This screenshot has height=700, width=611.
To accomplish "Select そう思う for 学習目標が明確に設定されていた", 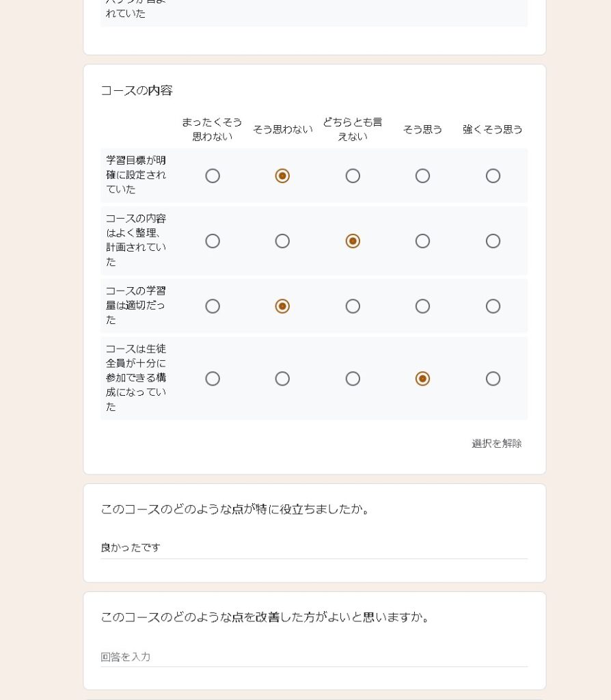I will point(422,176).
